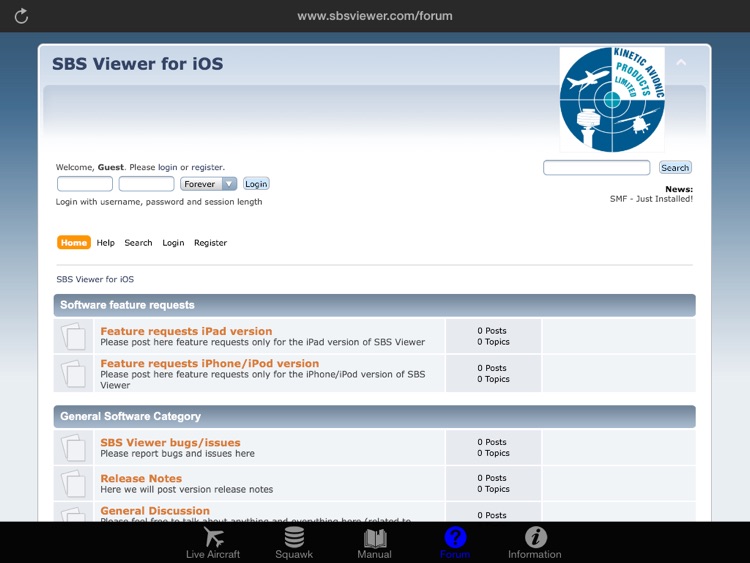Click the SBS Viewer for iOS page title
The height and width of the screenshot is (563, 750).
coord(138,64)
